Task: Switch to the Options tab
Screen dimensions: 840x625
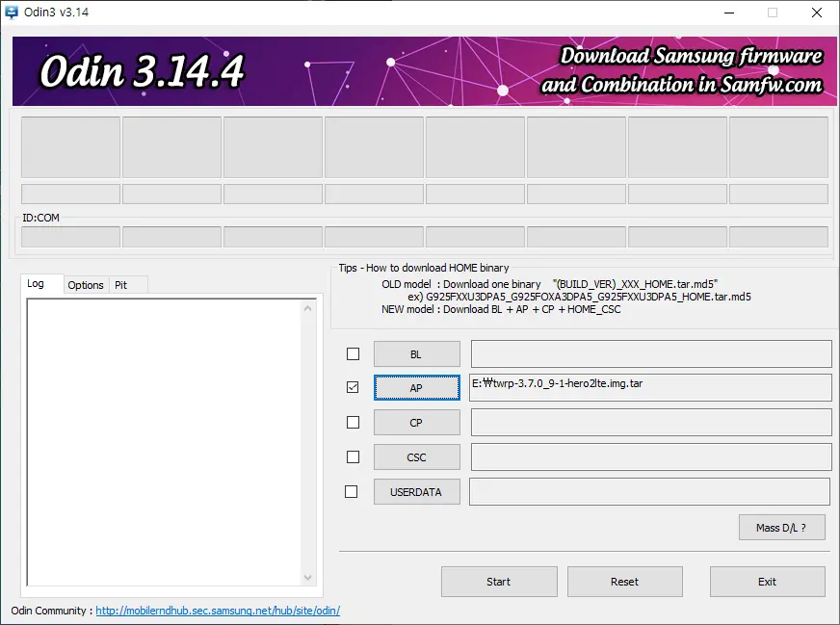Action: [86, 285]
